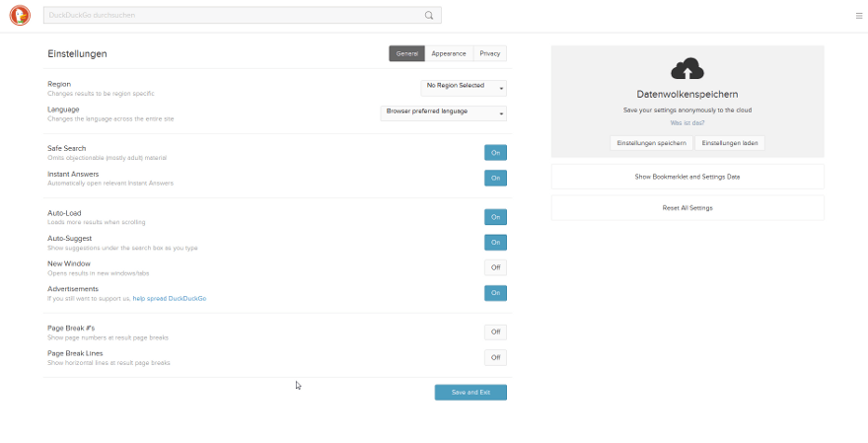Click the DuckDuckGo logo icon
Image resolution: width=868 pixels, height=443 pixels.
[20, 15]
